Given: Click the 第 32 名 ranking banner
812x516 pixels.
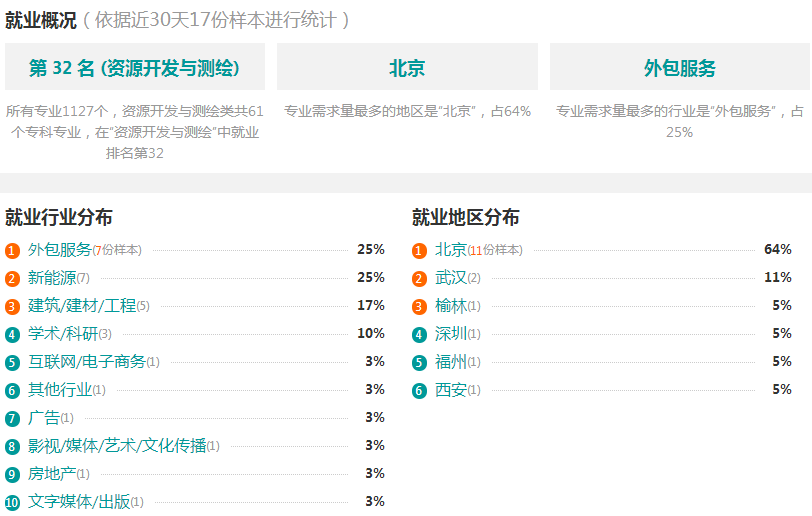Looking at the screenshot, I should (135, 67).
